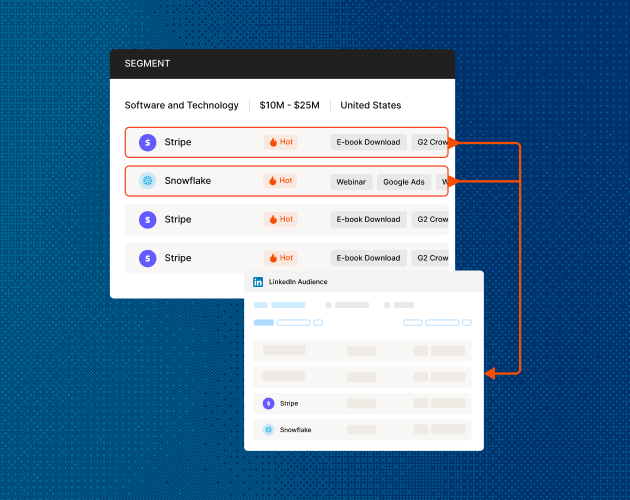The height and width of the screenshot is (500, 630).
Task: Click the Webinar chip on the Snowflake row
Action: pyautogui.click(x=351, y=182)
